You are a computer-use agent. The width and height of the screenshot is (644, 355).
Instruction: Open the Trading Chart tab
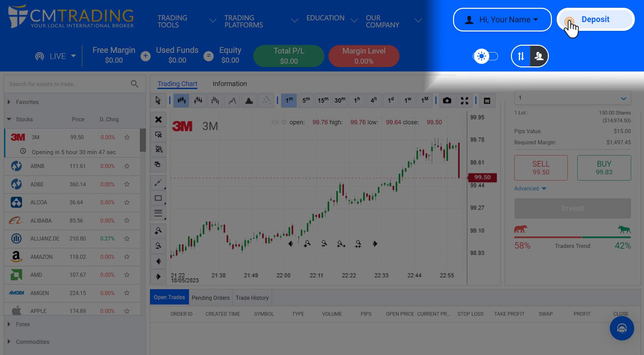pos(177,84)
